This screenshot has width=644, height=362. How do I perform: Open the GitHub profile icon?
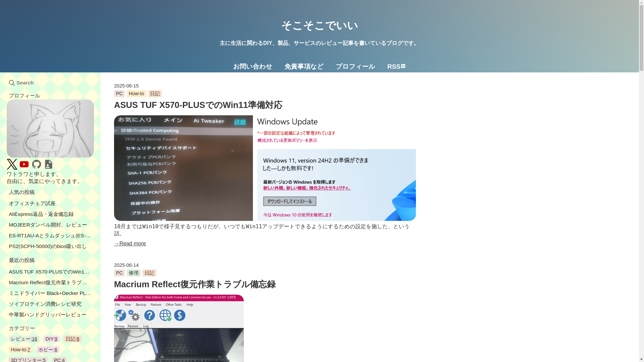click(x=37, y=164)
